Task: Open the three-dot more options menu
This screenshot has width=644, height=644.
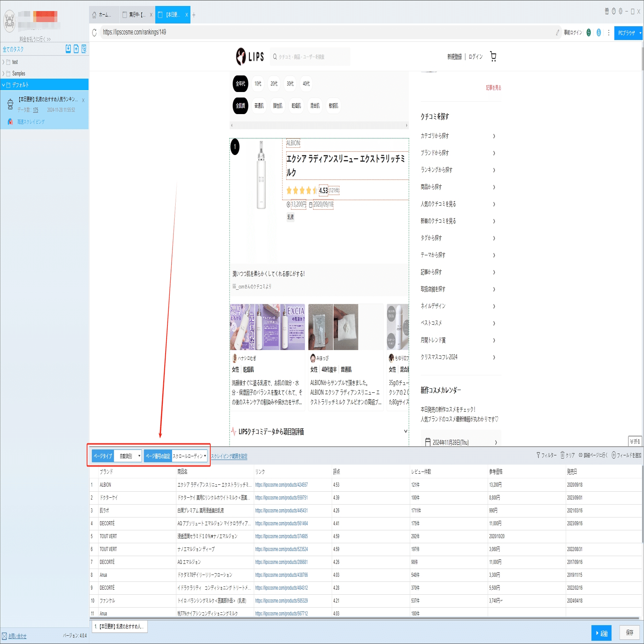Action: pos(609,33)
